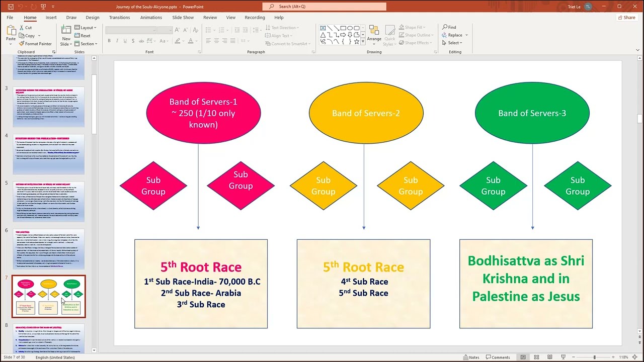644x362 pixels.
Task: Switch to the Slide Show tab
Action: tap(183, 17)
